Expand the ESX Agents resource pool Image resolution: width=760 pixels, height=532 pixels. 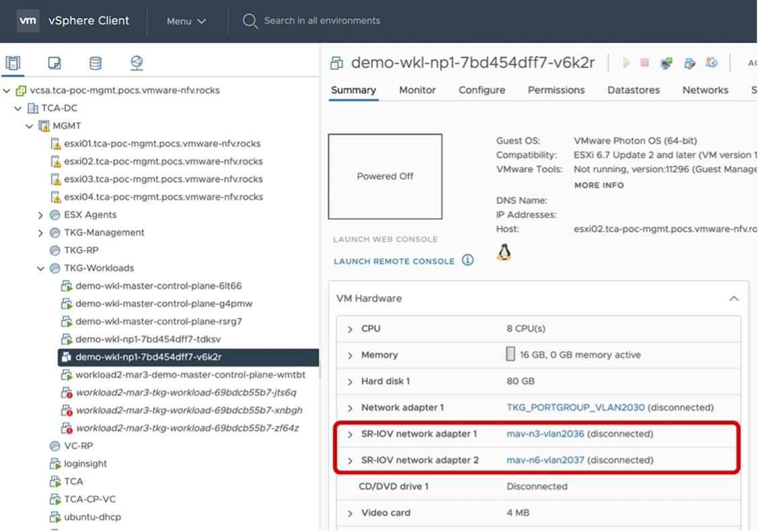point(41,215)
